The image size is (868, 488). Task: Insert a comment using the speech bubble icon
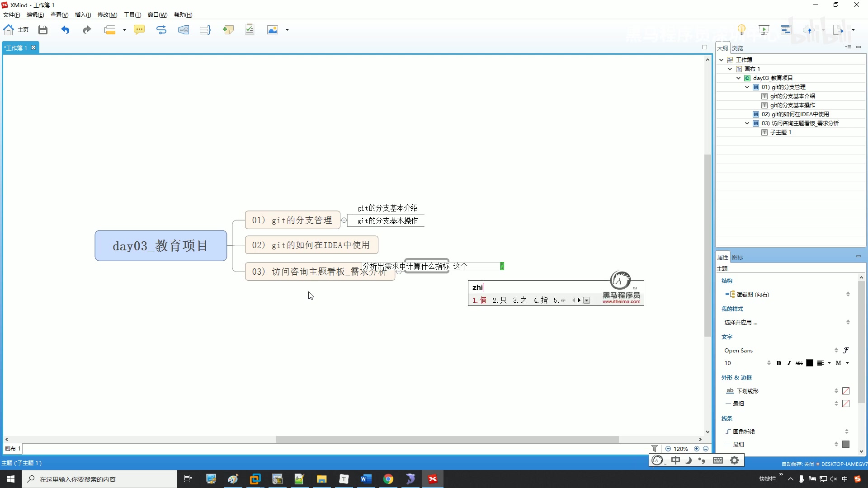pos(139,29)
